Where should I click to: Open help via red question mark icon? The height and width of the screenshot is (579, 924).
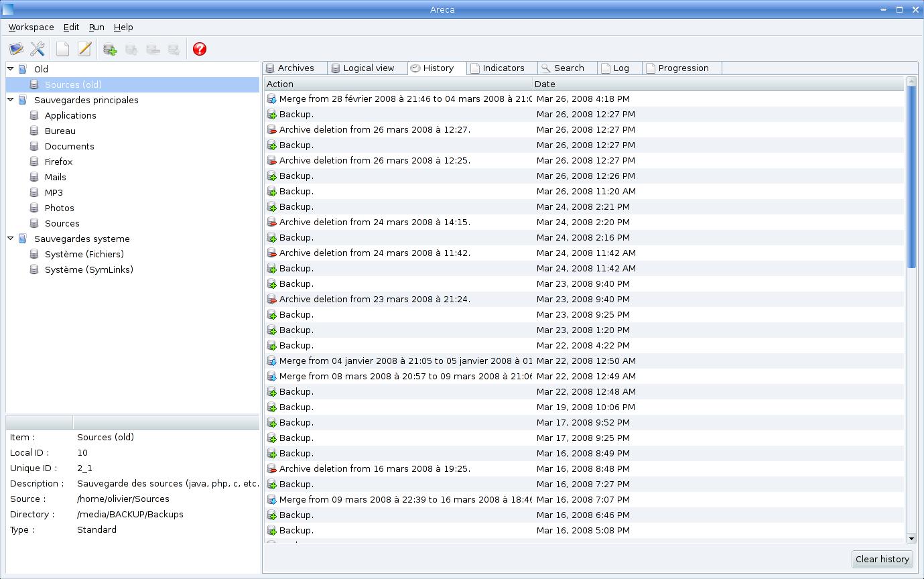(x=199, y=49)
